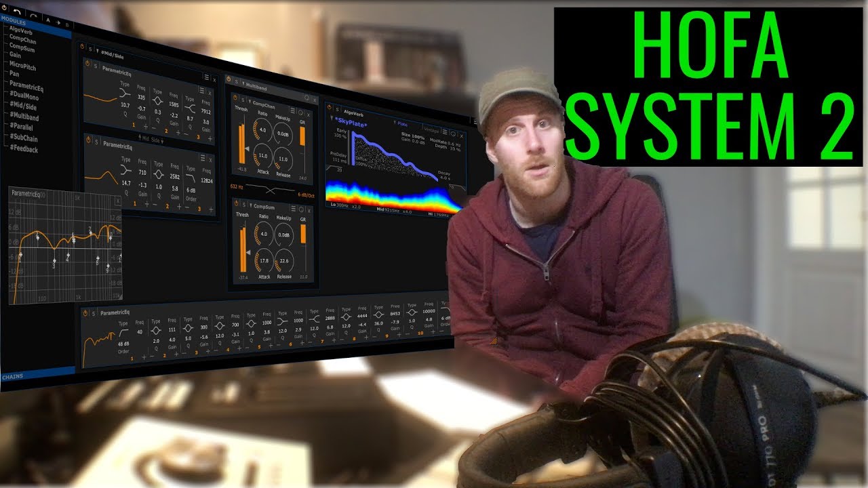Viewport: 868px width, 488px height.
Task: Select preset slot B in the toolbar
Action: tap(67, 25)
